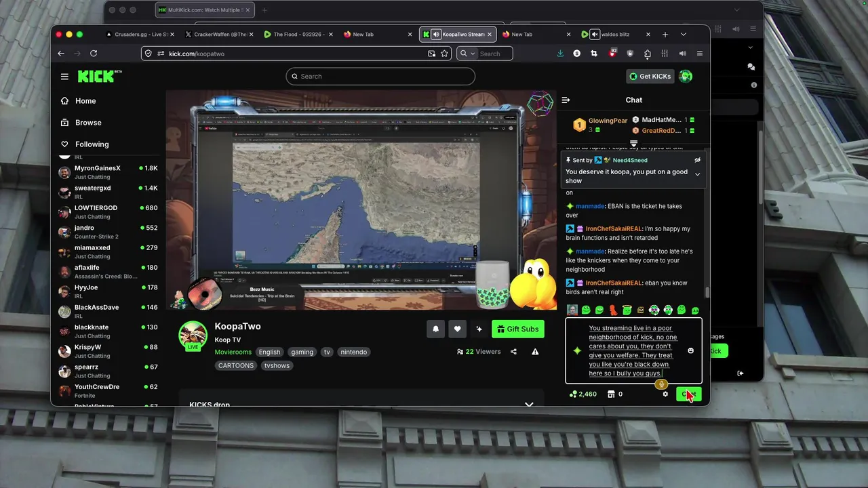Click the Get KICKs button
Image resolution: width=868 pixels, height=488 pixels.
pos(650,77)
